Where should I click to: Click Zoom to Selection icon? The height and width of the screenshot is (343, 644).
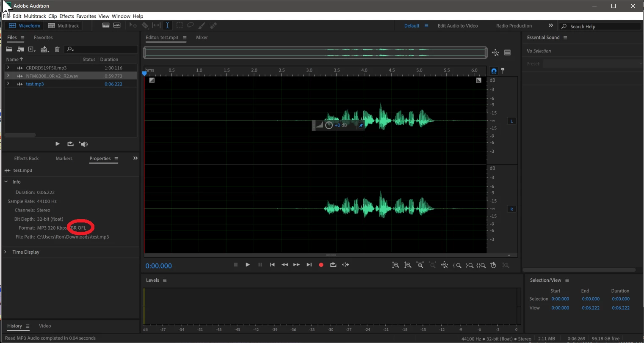tap(481, 265)
